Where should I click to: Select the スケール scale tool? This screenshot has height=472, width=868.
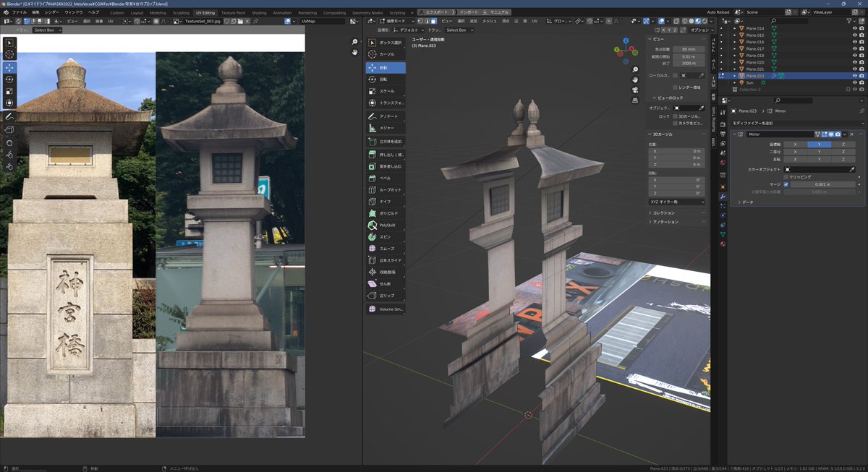click(386, 91)
